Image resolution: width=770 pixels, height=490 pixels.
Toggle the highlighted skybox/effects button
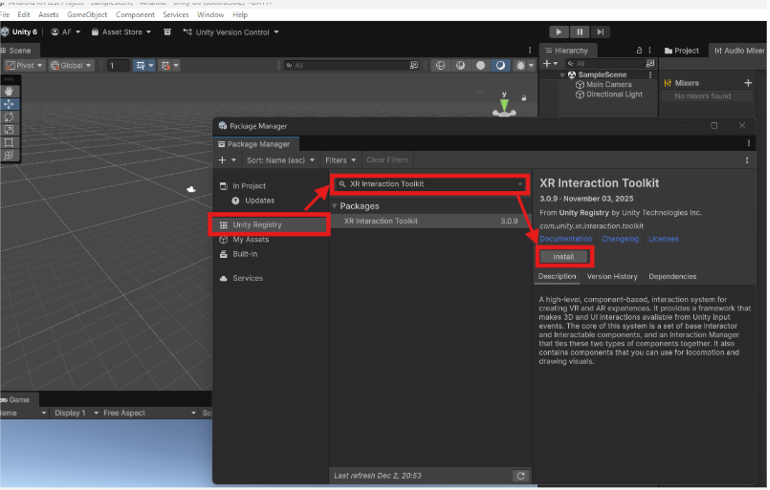[500, 65]
